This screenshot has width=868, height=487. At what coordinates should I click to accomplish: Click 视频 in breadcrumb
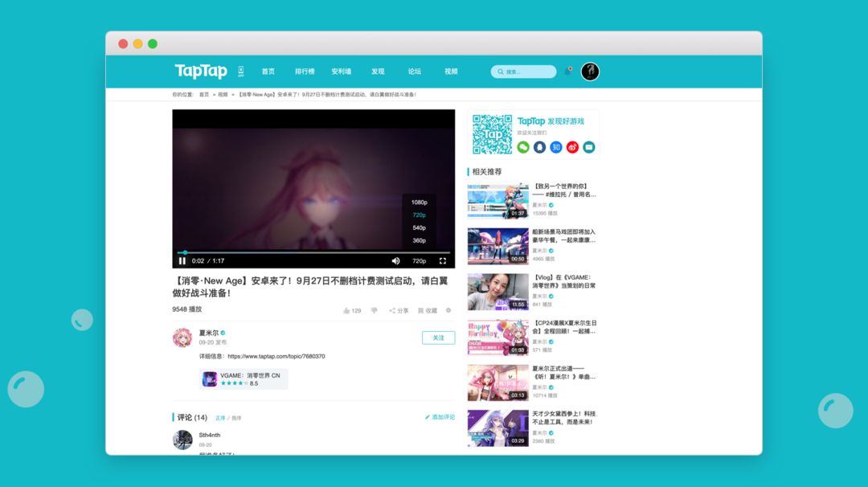223,95
